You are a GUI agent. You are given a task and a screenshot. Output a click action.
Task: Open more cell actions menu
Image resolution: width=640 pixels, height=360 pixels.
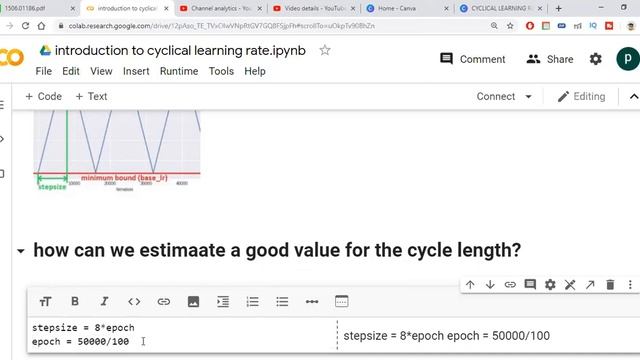[x=630, y=284]
